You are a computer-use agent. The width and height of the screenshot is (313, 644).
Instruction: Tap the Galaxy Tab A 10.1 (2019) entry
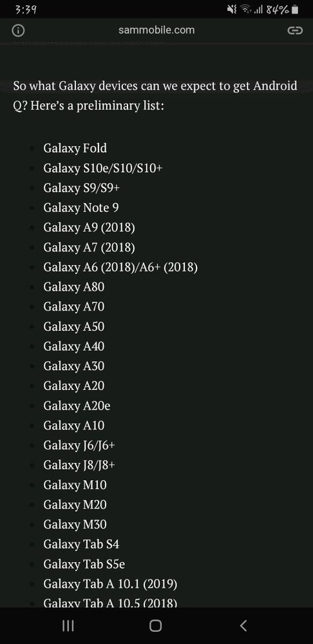[x=110, y=583]
